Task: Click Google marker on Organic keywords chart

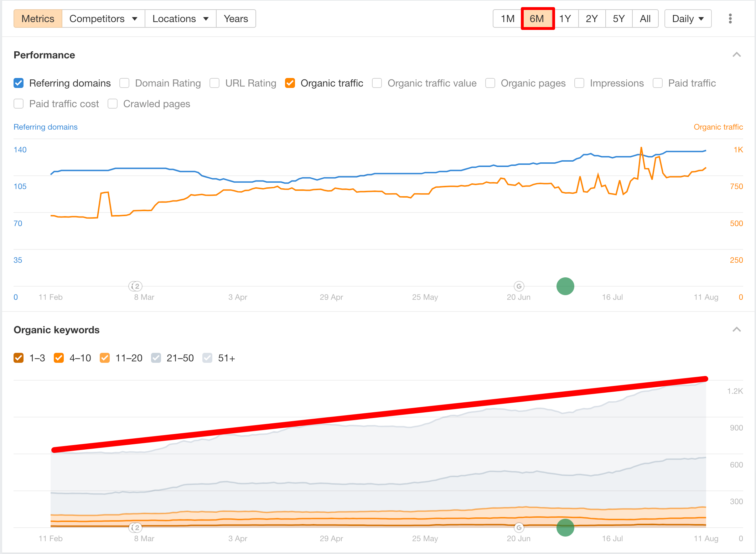Action: (x=519, y=527)
